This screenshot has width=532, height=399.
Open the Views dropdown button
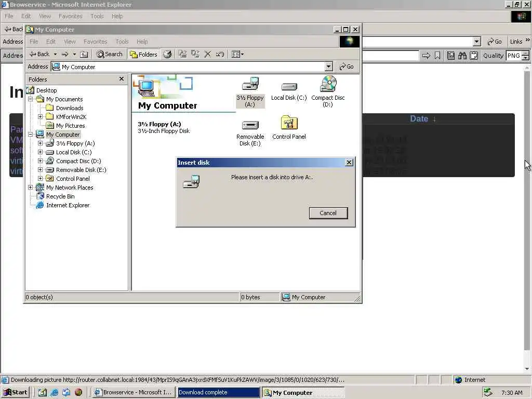click(x=237, y=54)
